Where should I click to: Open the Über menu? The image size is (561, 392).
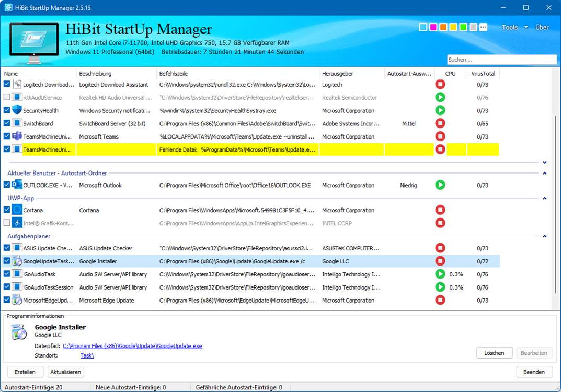click(542, 27)
